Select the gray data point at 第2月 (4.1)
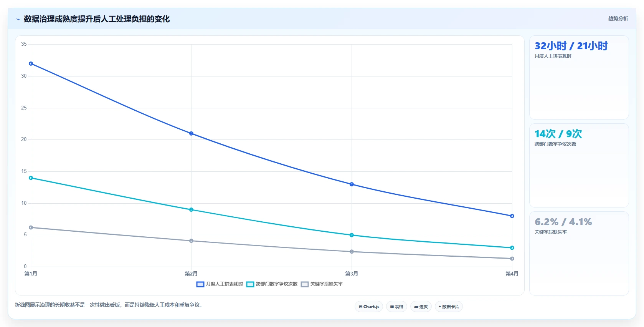 tap(191, 241)
